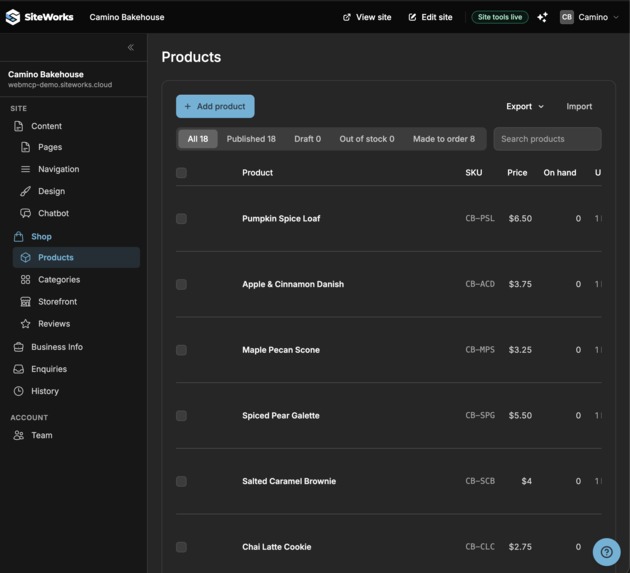Screen dimensions: 630x573
Task: Click the webmcp-demo.siteworks.cloud site address
Action: click(x=60, y=85)
